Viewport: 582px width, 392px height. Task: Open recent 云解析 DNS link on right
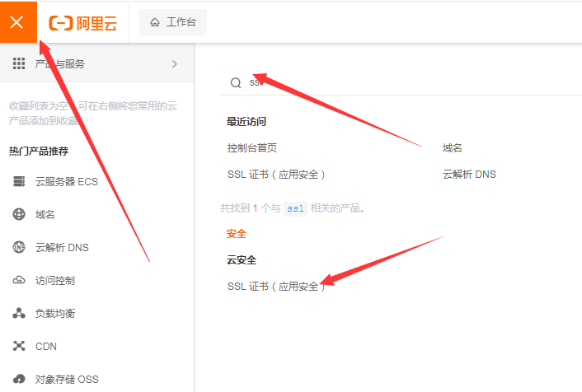(468, 174)
